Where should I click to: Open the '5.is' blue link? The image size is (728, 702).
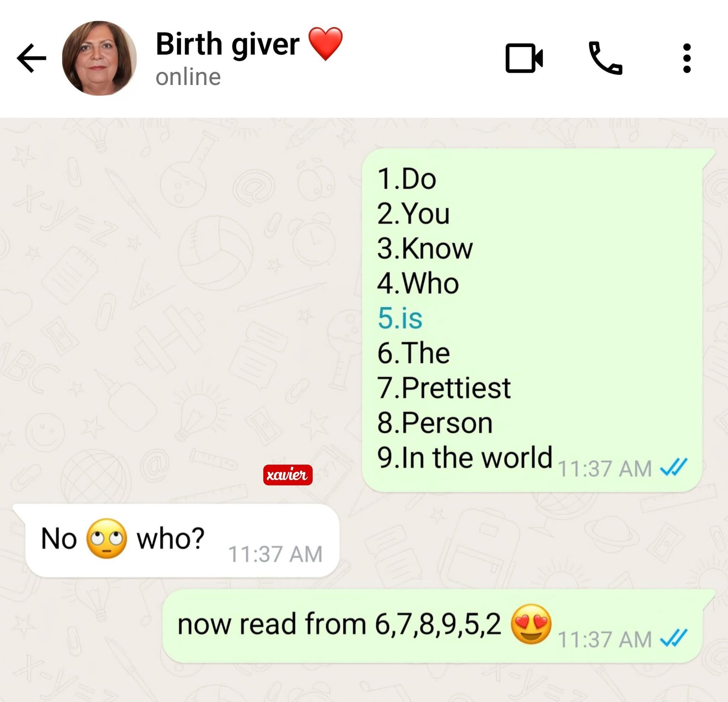[x=400, y=318]
